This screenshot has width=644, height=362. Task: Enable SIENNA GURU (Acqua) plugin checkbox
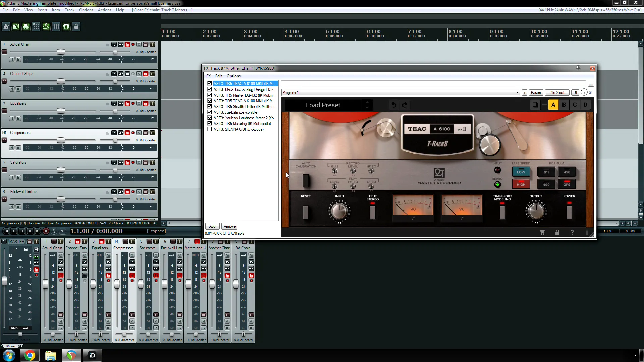coord(210,129)
